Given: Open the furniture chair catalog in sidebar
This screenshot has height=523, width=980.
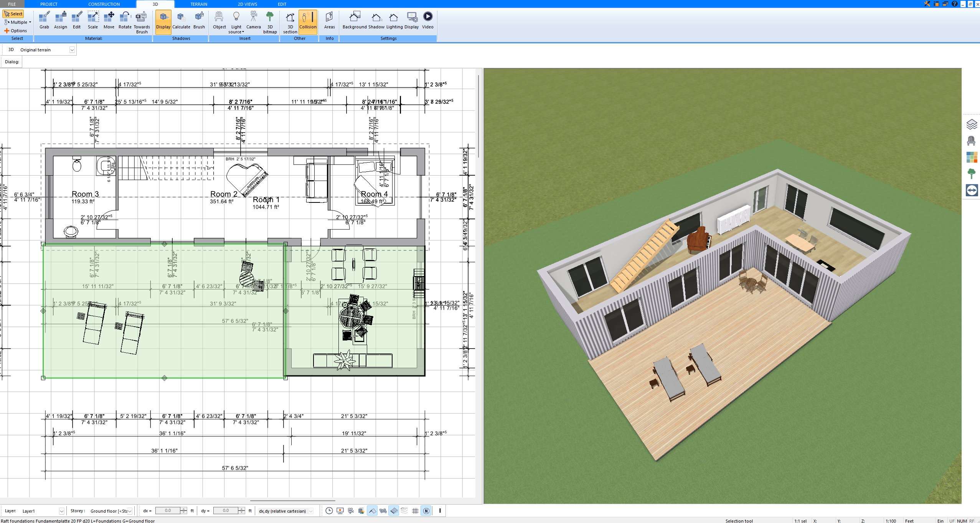Looking at the screenshot, I should 971,141.
